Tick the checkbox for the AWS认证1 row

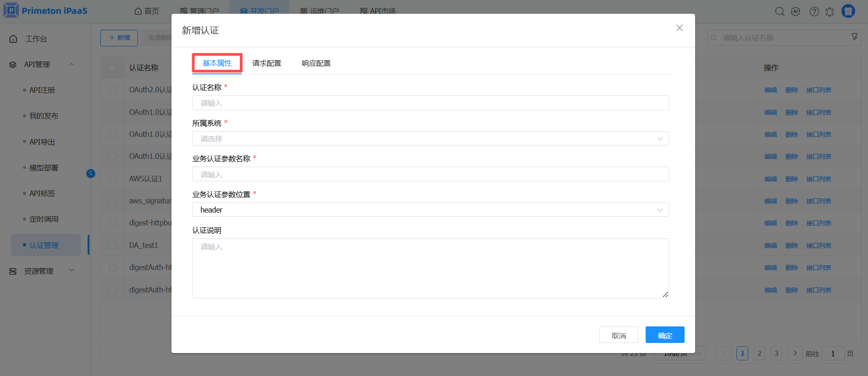(112, 179)
